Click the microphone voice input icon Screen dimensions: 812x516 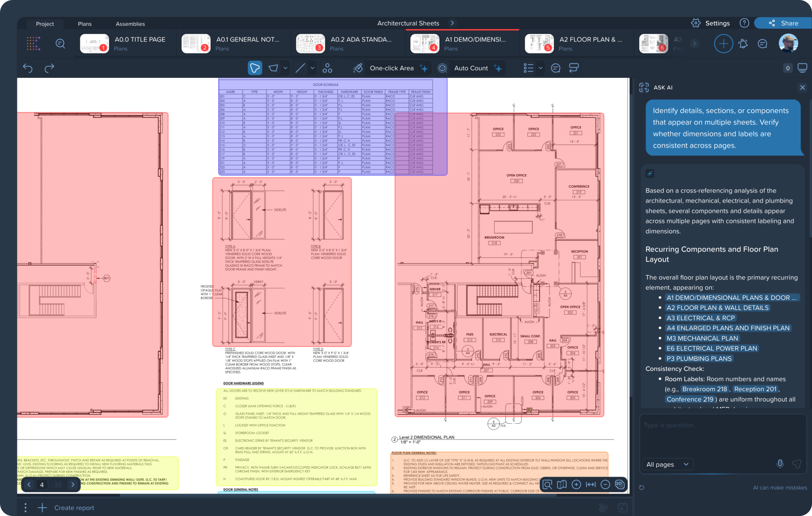tap(780, 464)
